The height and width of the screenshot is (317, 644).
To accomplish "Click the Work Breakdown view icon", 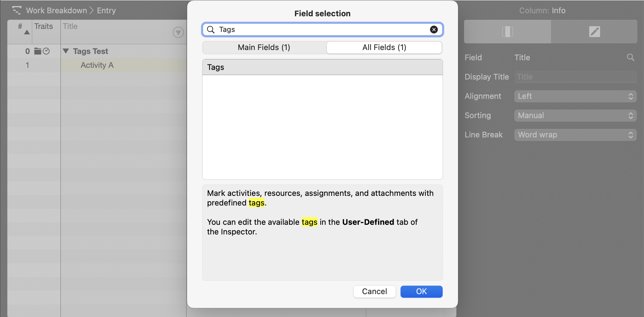I will click(x=17, y=10).
